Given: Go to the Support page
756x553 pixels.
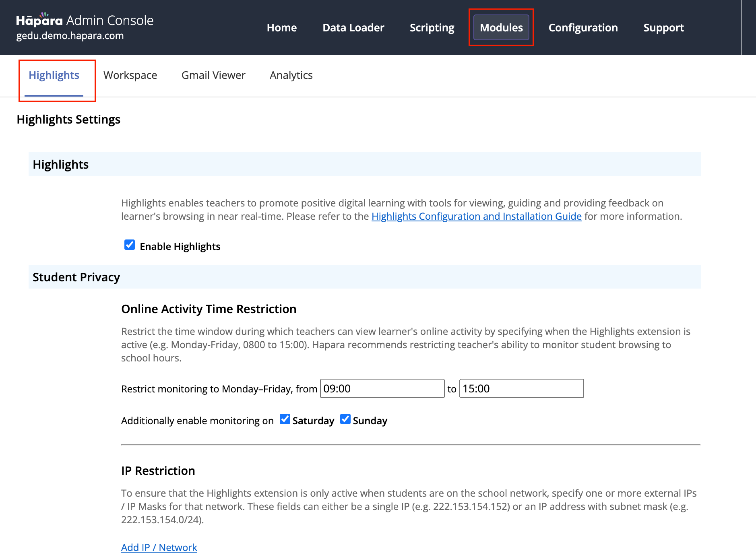Looking at the screenshot, I should 663,27.
